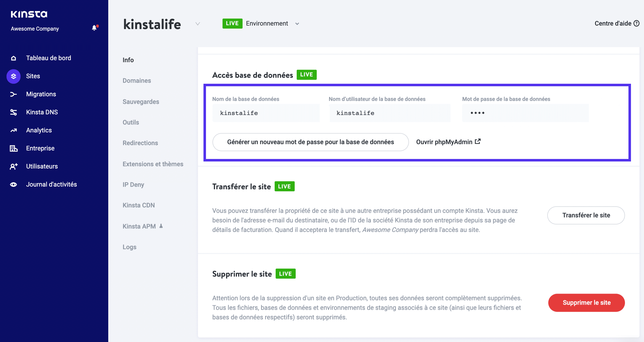The height and width of the screenshot is (342, 644).
Task: Switch to the Domaines section
Action: (x=137, y=80)
